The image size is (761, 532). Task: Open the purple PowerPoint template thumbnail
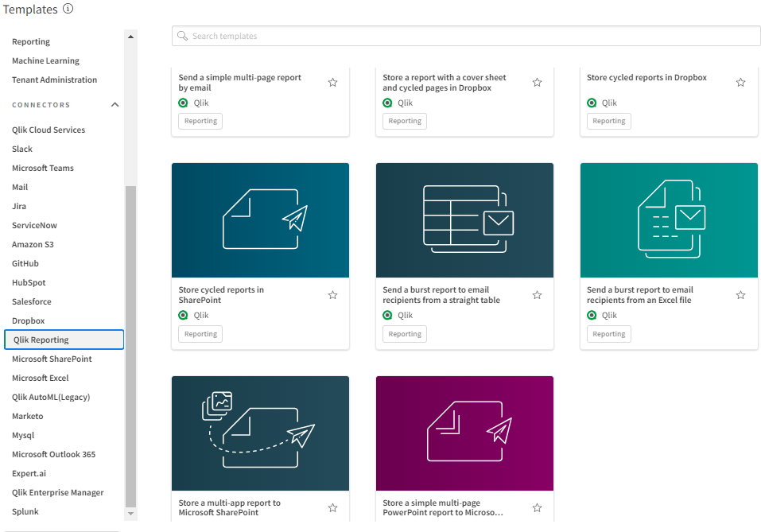(x=464, y=433)
